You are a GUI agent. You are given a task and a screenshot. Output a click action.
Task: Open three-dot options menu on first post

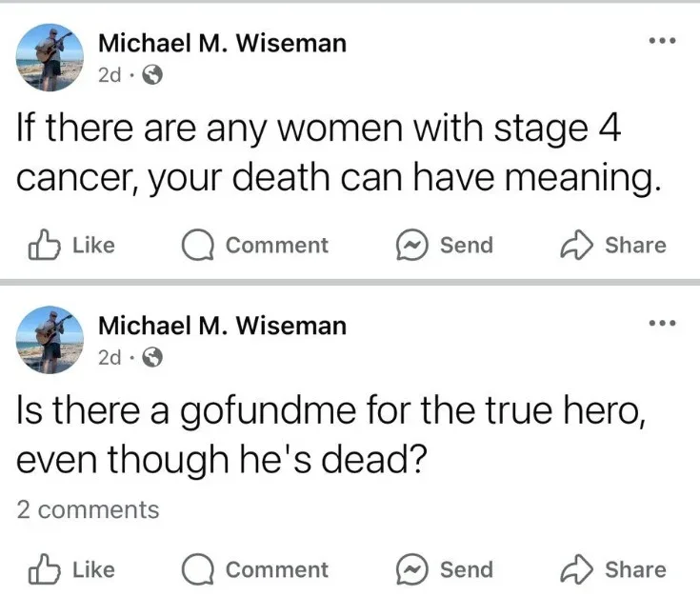660,41
